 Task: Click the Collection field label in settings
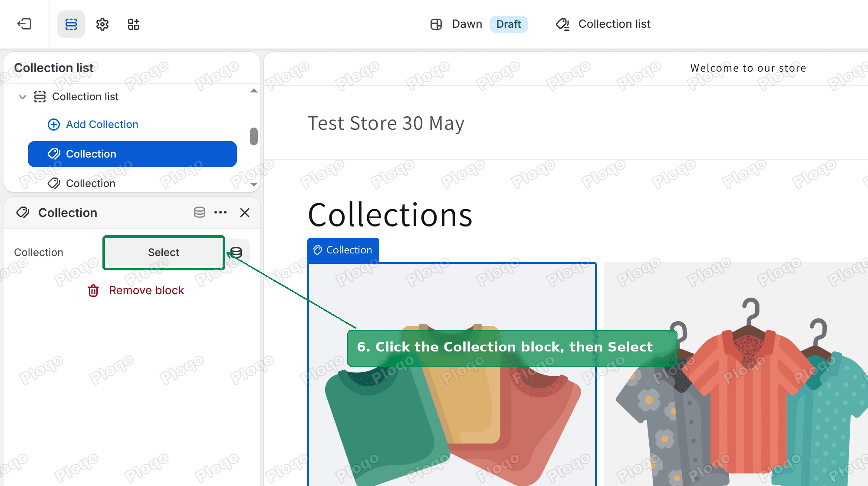coord(39,253)
